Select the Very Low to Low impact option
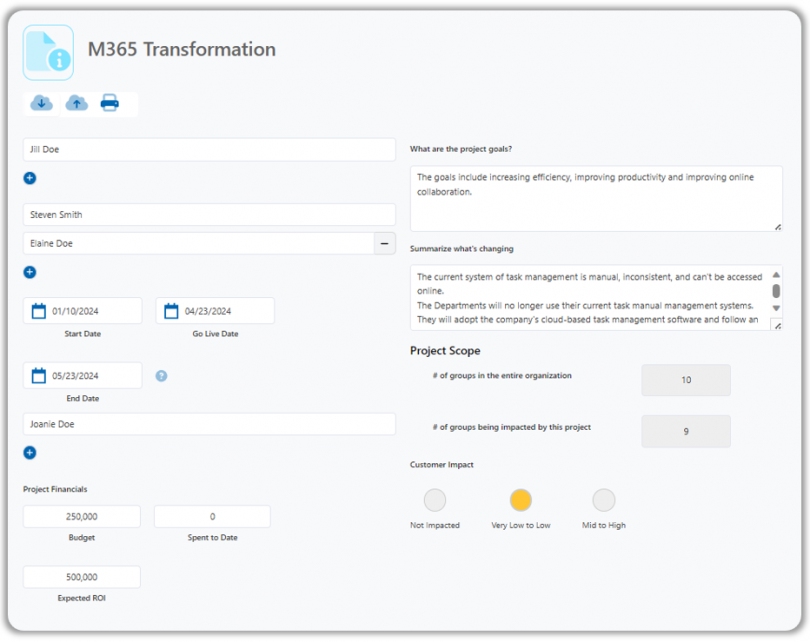The image size is (810, 642). click(x=520, y=500)
